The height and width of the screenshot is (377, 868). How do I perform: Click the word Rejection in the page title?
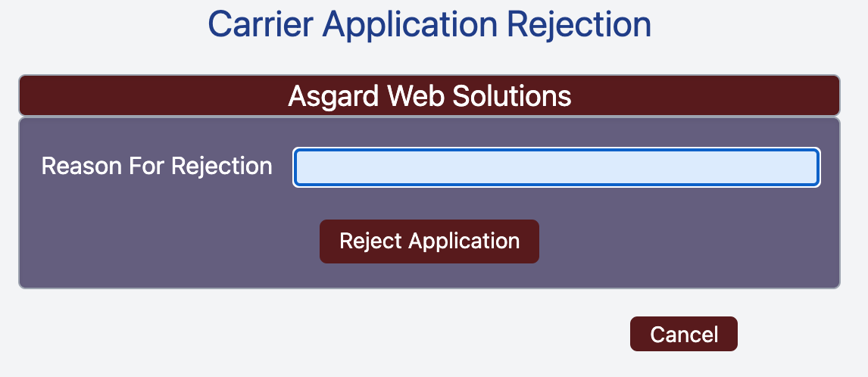point(579,24)
